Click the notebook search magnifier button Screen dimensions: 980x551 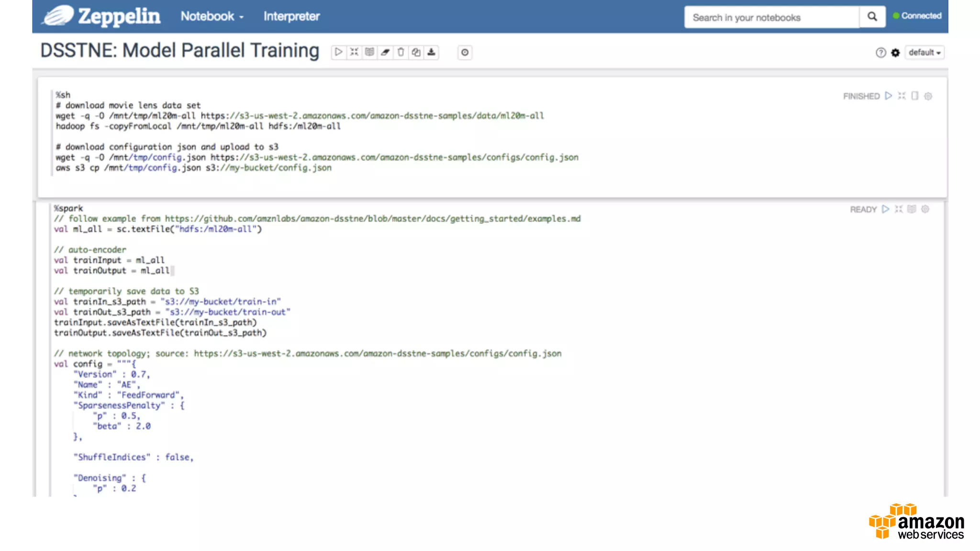[x=872, y=17]
